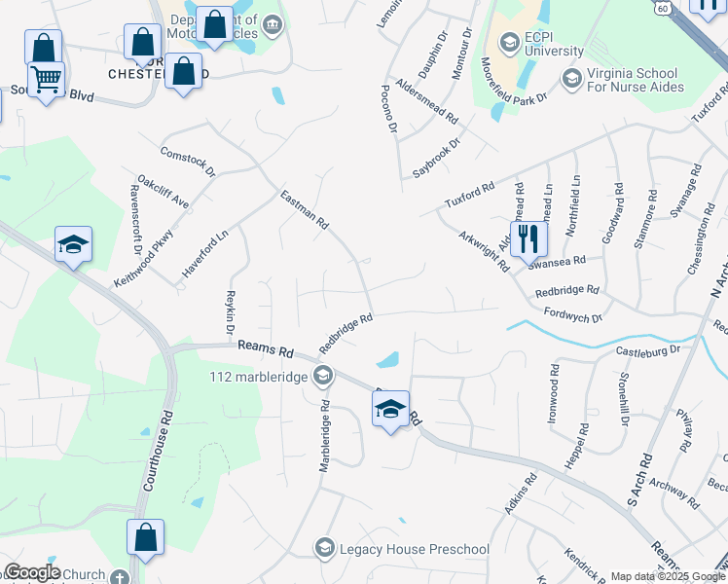Screen dimensions: 728x584
Task: Click the Reams Rd street label
Action: (266, 349)
